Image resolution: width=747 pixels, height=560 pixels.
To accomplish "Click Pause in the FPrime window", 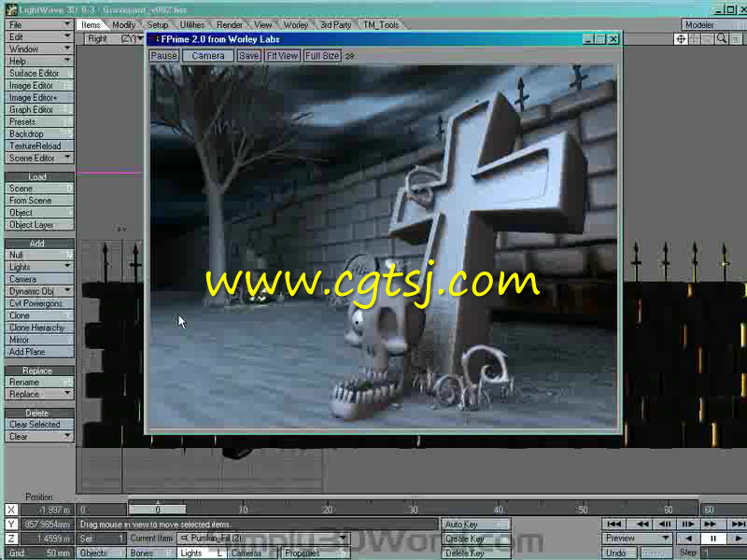I will 164,56.
